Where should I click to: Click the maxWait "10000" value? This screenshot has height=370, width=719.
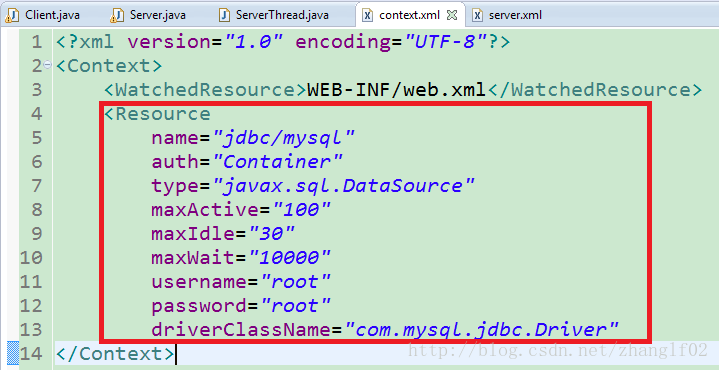[x=289, y=257]
